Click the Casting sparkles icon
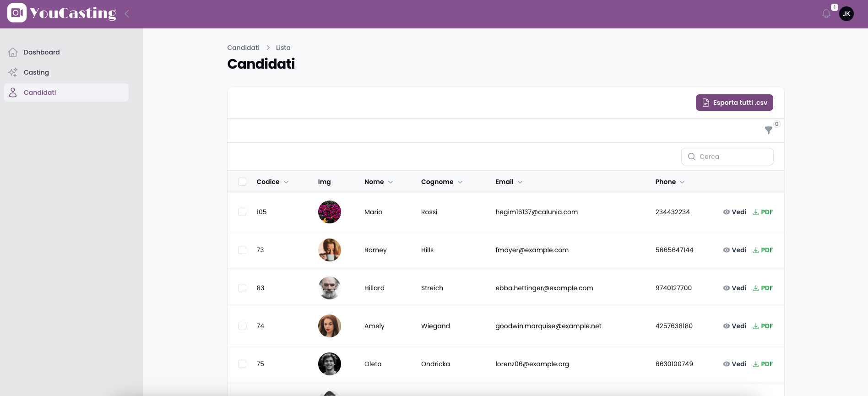Viewport: 868px width, 396px height. (13, 72)
